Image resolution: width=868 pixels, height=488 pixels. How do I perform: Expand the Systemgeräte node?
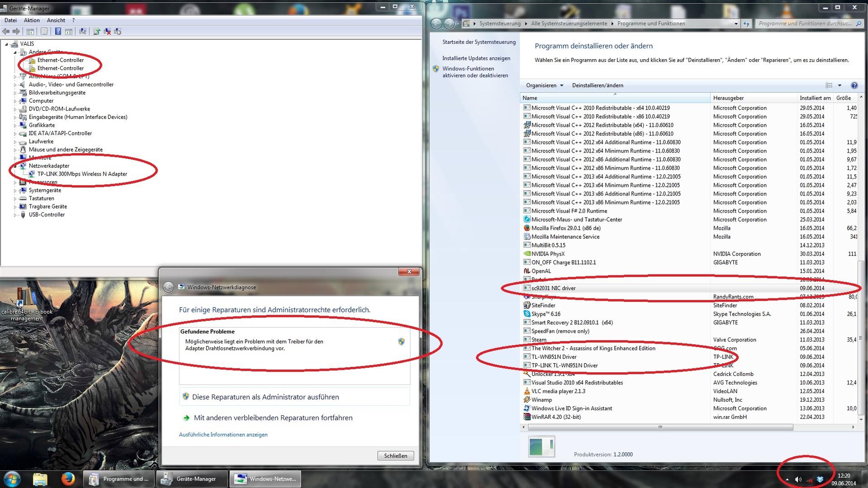click(15, 190)
